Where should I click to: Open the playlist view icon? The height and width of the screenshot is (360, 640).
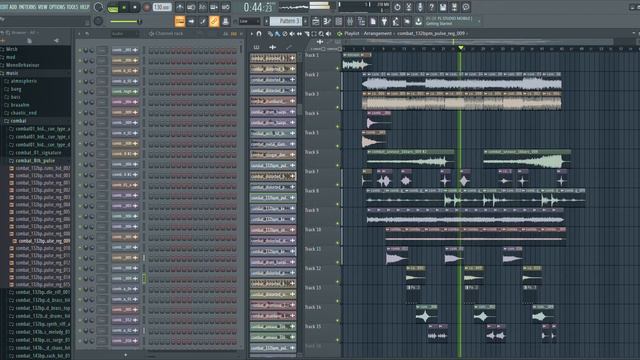coord(316,21)
